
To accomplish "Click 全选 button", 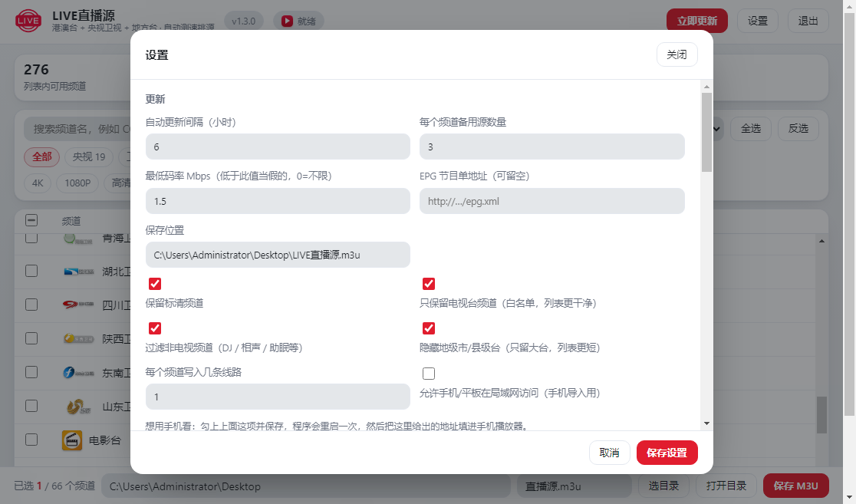I will point(751,128).
